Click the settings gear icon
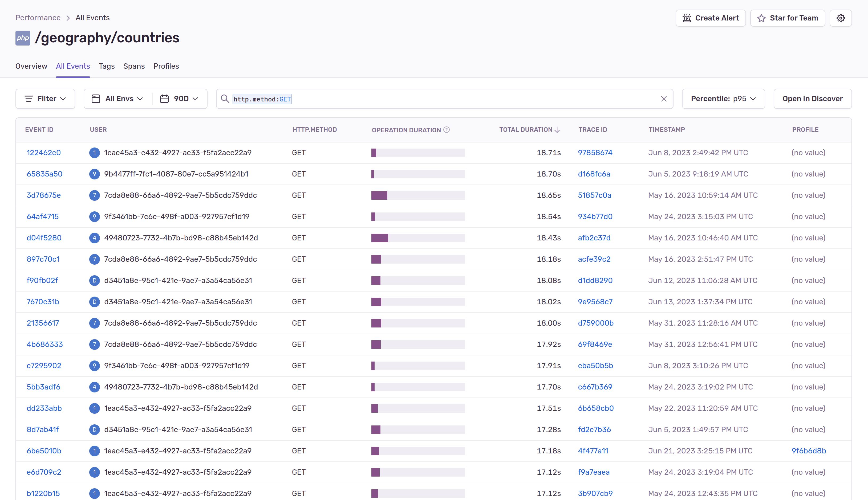This screenshot has width=868, height=500. (840, 18)
